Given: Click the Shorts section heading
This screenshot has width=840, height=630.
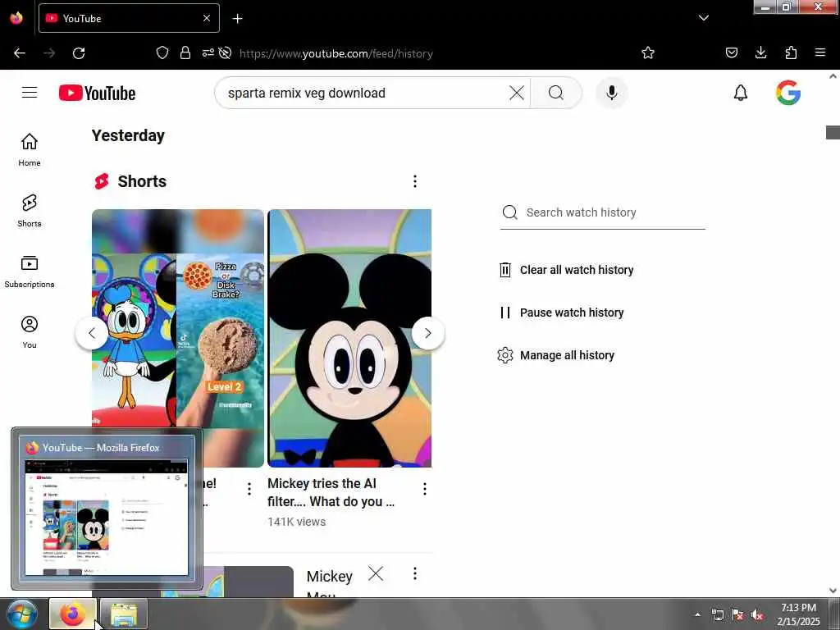Looking at the screenshot, I should 142,181.
